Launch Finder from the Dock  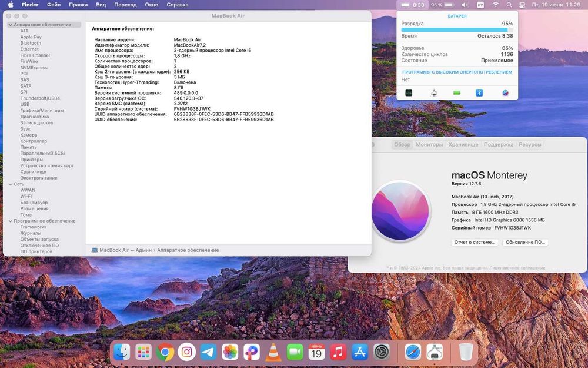tap(122, 352)
